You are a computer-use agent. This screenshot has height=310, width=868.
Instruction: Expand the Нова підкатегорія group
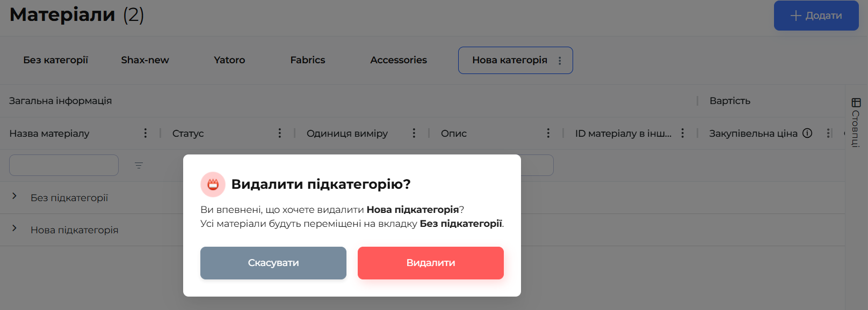point(15,228)
